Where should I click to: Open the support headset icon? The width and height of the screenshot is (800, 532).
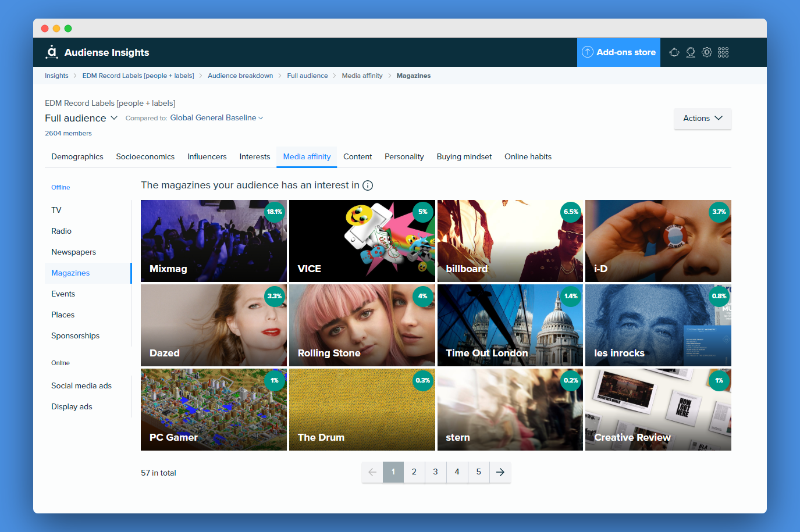691,52
